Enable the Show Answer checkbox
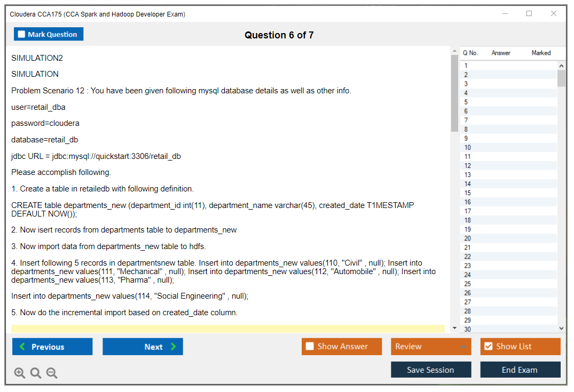 coord(310,347)
